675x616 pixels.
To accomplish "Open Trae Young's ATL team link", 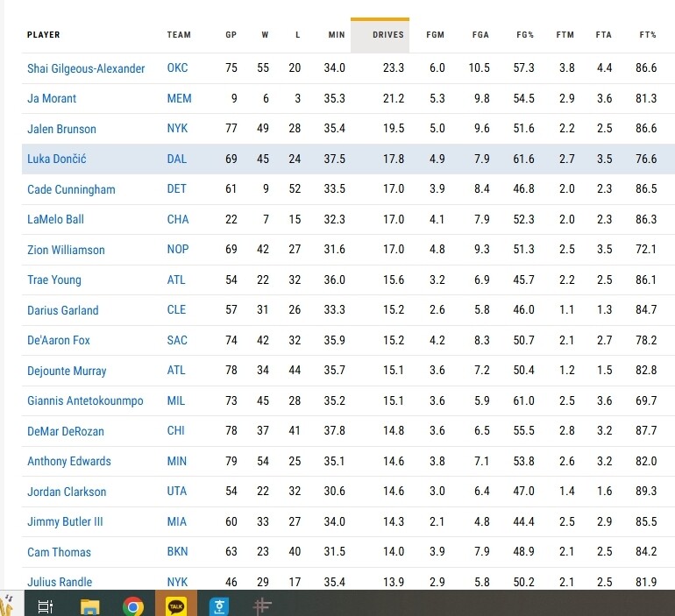I will (x=176, y=280).
